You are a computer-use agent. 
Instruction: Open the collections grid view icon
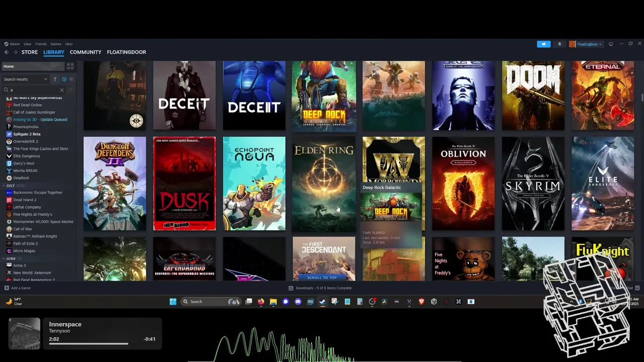70,66
